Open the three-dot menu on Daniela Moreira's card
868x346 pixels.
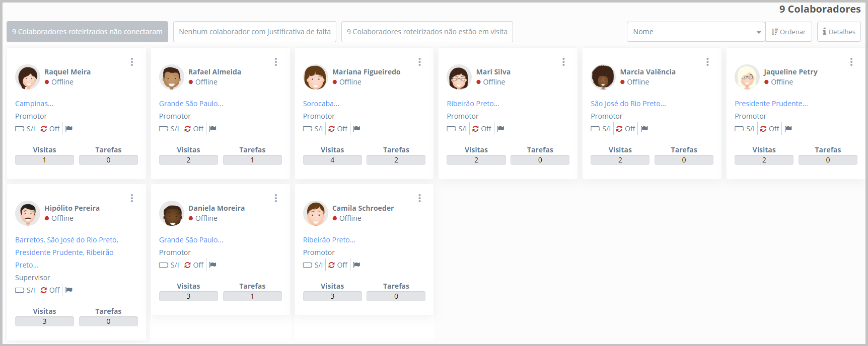click(276, 198)
